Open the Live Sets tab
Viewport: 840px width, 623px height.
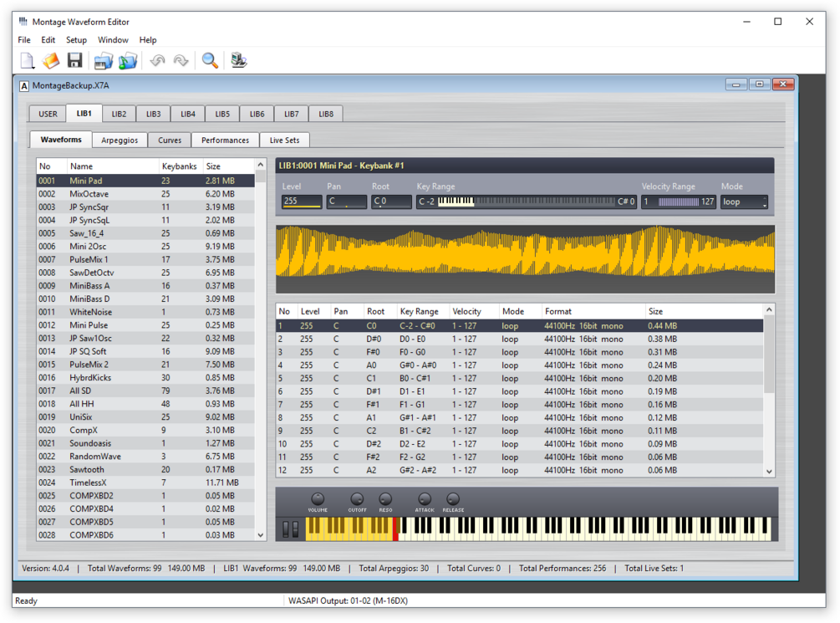[x=284, y=140]
